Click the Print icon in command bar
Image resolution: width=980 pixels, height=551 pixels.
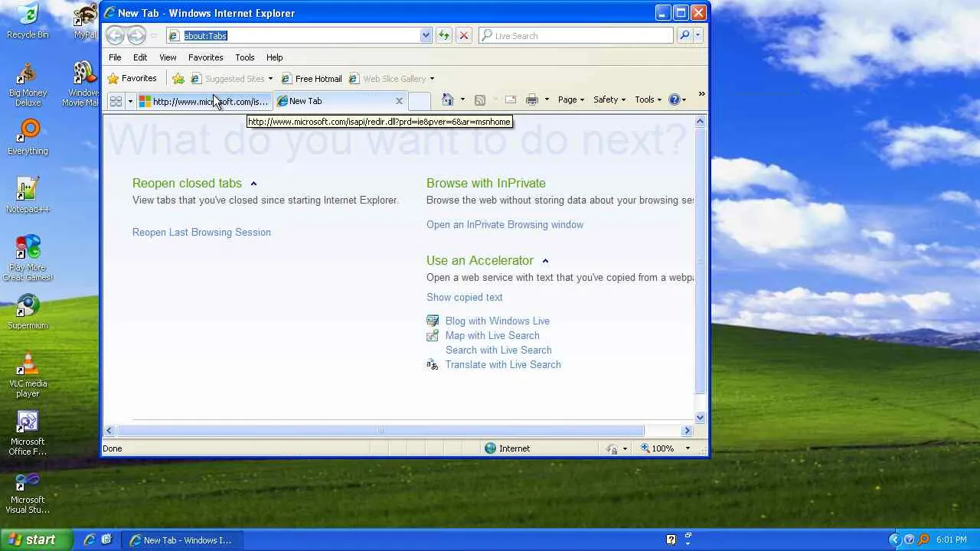pos(532,99)
